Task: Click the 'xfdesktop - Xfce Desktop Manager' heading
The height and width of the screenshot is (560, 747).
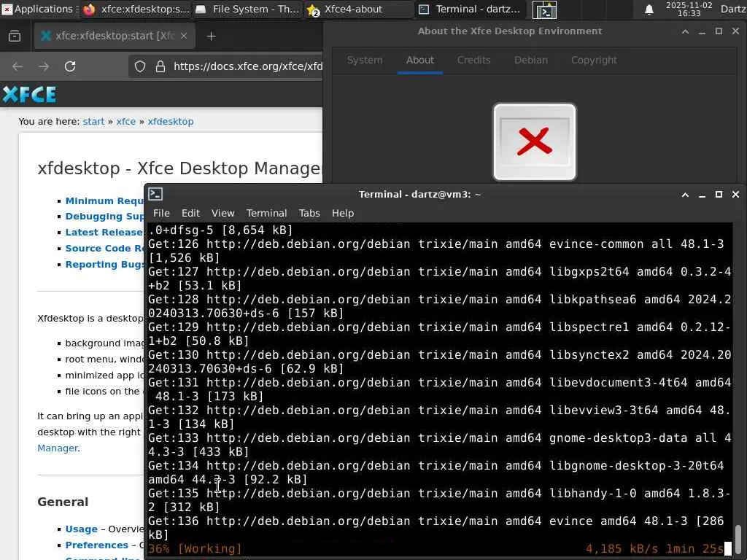Action: pos(180,168)
